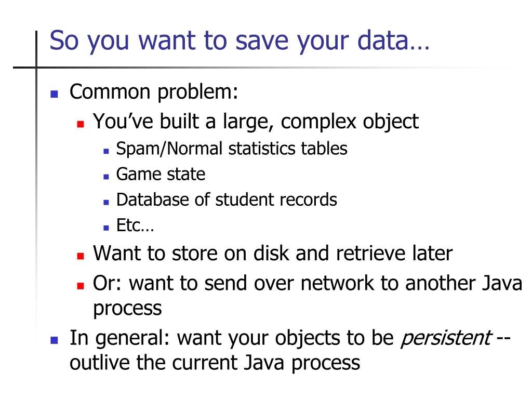Click the red bullet beside 'Want to store on disk'

(x=81, y=256)
